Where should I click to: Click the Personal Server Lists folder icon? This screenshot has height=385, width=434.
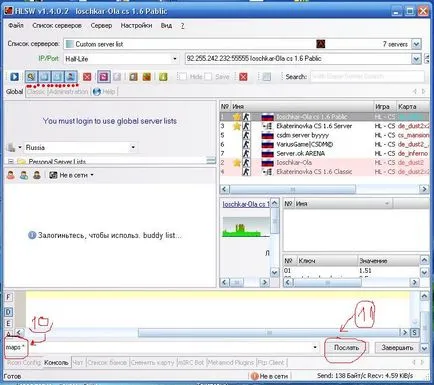tap(22, 162)
